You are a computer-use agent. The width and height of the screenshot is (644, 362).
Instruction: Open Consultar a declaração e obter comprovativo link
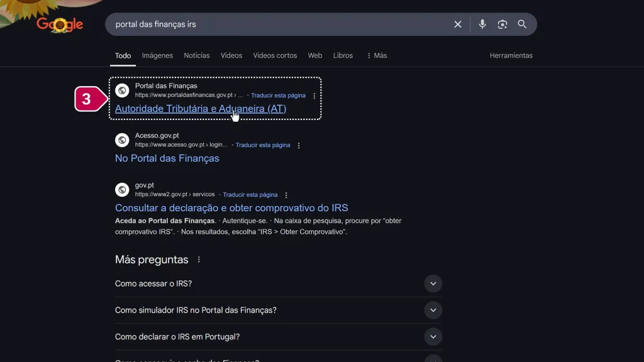click(231, 208)
